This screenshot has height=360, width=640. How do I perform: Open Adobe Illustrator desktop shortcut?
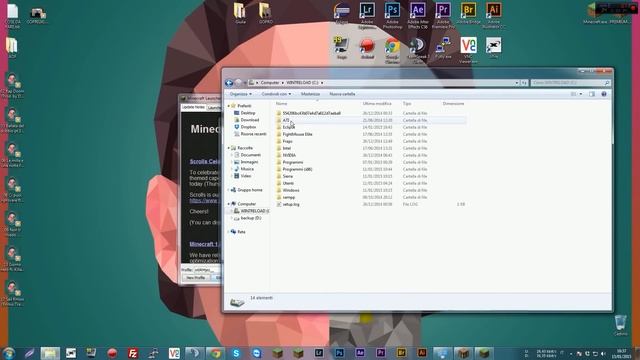coord(493,16)
